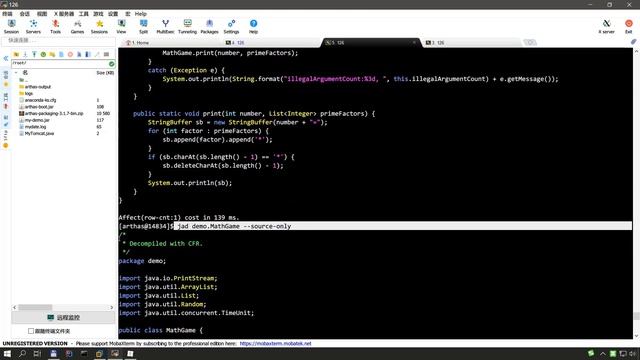The height and width of the screenshot is (360, 640).
Task: Open the Settings toolbar icon
Action: [x=231, y=26]
